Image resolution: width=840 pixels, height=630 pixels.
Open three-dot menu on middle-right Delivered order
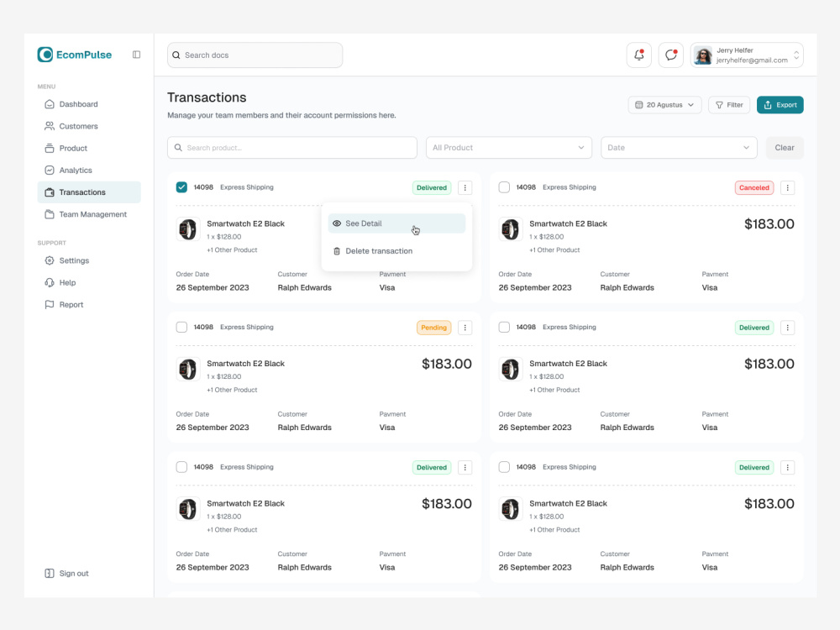click(788, 328)
